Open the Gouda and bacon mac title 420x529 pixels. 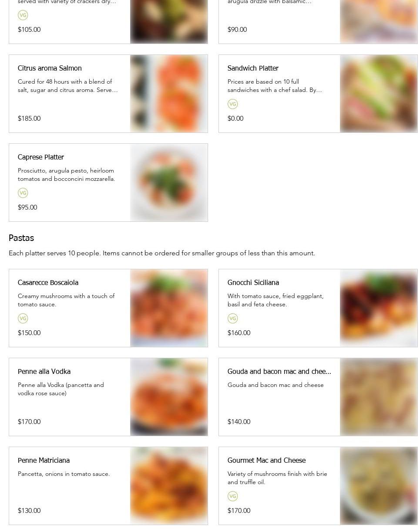(279, 372)
